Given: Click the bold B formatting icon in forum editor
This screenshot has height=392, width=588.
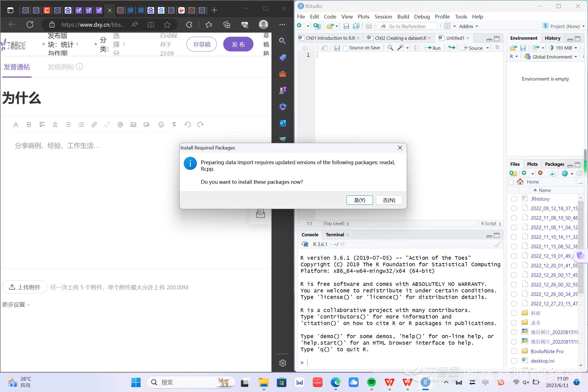Looking at the screenshot, I should (x=29, y=124).
